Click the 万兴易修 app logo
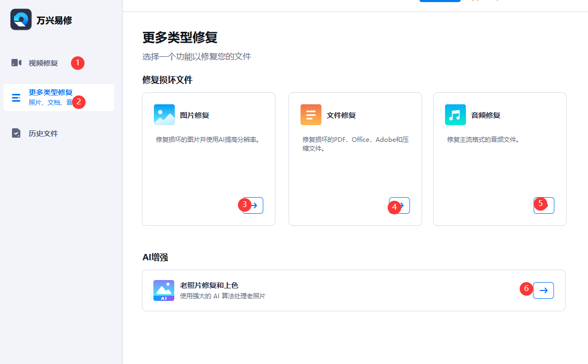588x364 pixels. click(20, 20)
